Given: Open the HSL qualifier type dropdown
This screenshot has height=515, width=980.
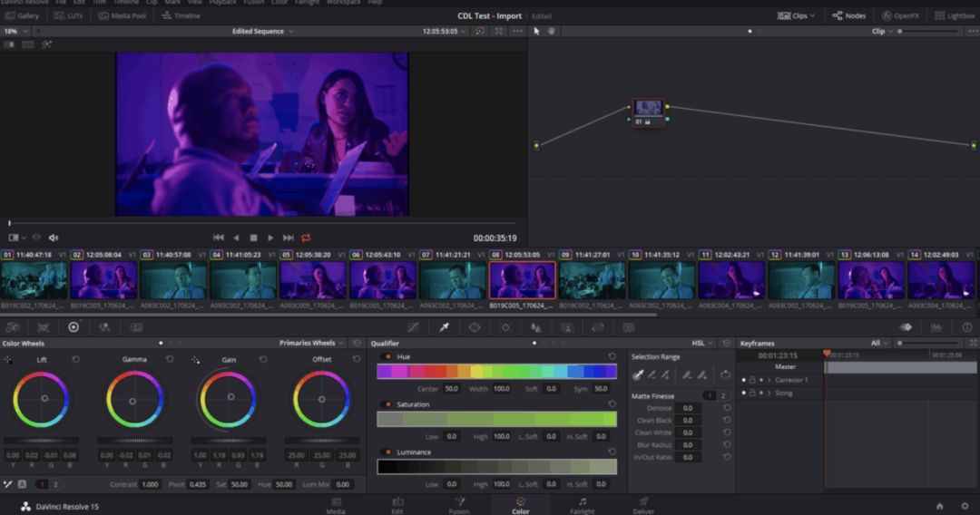Looking at the screenshot, I should tap(701, 343).
